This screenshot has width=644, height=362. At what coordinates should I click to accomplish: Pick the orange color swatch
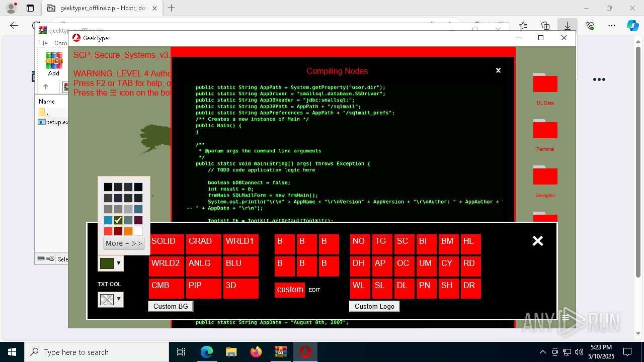[x=128, y=231]
